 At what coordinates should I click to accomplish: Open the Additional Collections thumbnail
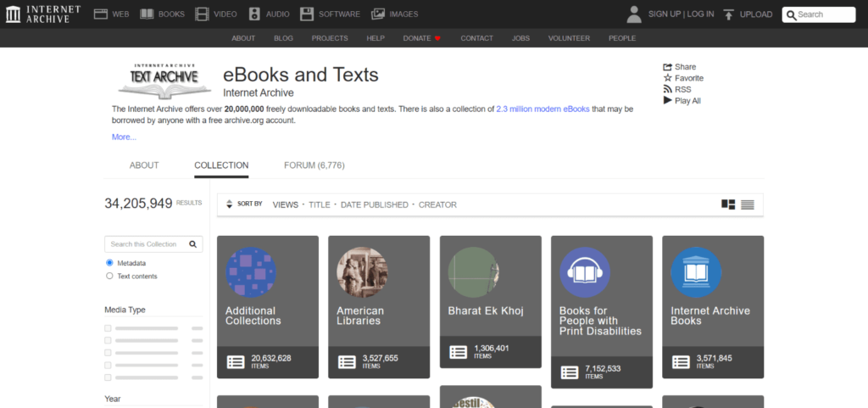click(251, 272)
